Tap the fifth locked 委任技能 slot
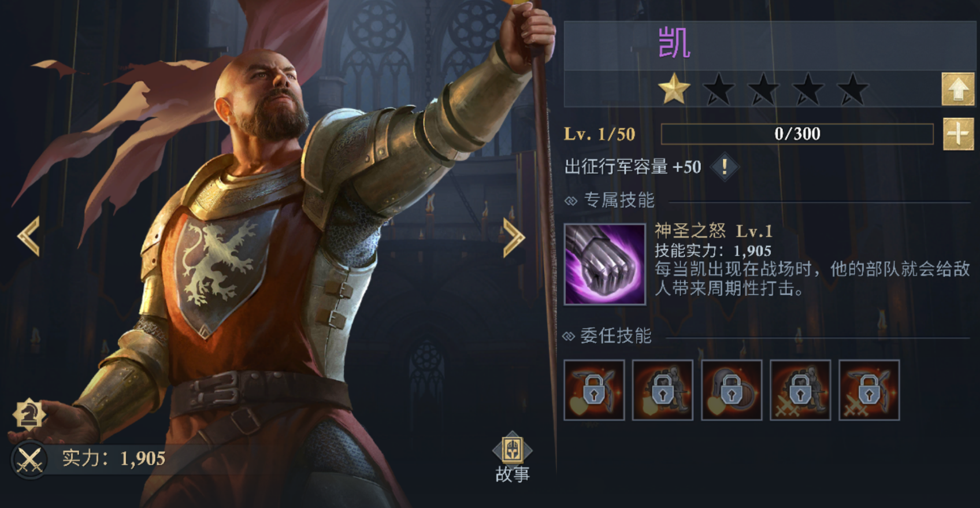The height and width of the screenshot is (508, 980). (x=869, y=390)
